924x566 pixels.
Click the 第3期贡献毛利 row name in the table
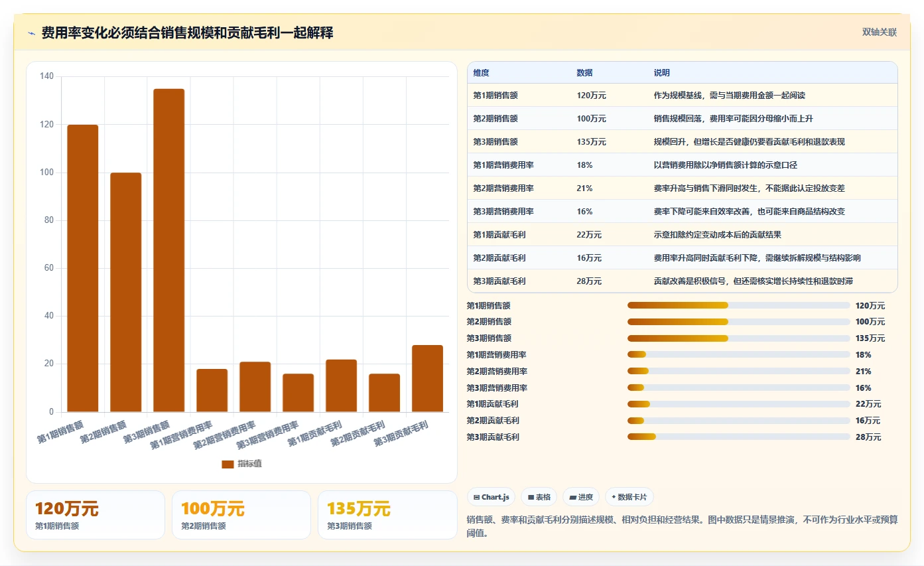click(x=499, y=281)
